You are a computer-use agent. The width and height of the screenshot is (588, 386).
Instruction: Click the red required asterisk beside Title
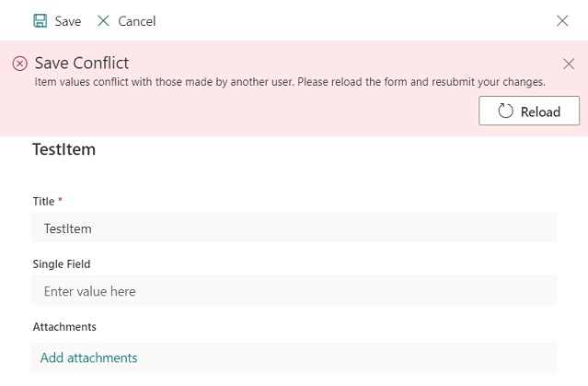[61, 200]
